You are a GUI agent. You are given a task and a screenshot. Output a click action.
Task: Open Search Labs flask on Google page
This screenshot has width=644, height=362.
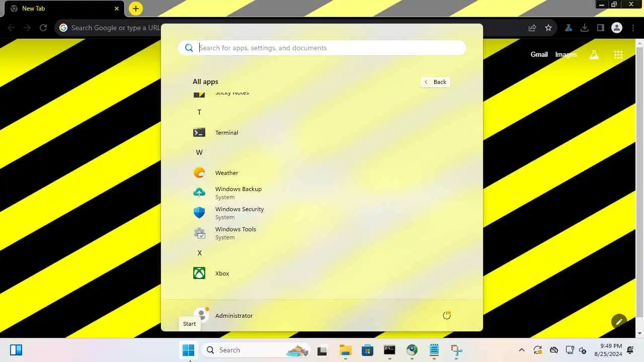click(594, 55)
